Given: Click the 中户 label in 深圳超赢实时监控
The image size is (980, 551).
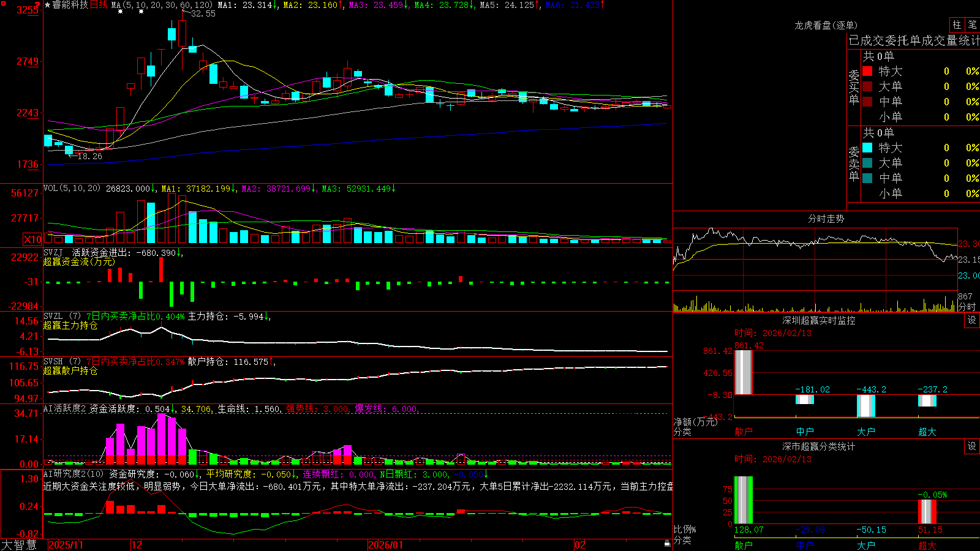Looking at the screenshot, I should pyautogui.click(x=805, y=432).
